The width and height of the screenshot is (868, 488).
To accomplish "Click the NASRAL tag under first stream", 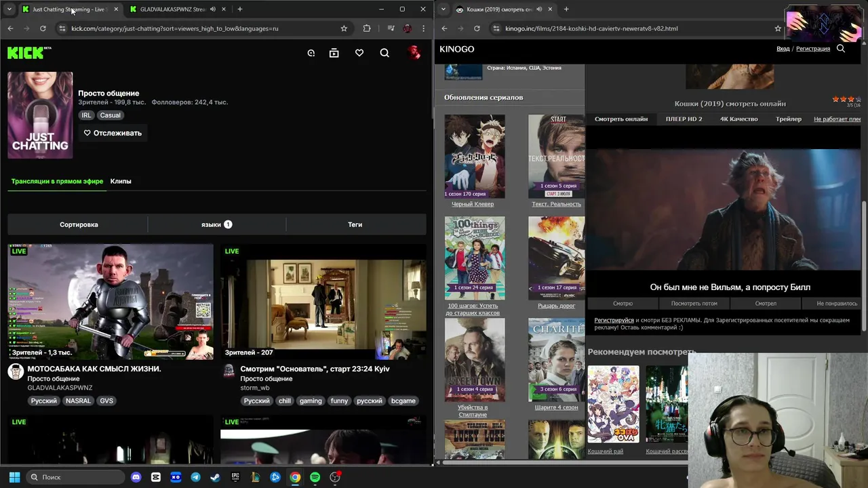I will tap(78, 401).
